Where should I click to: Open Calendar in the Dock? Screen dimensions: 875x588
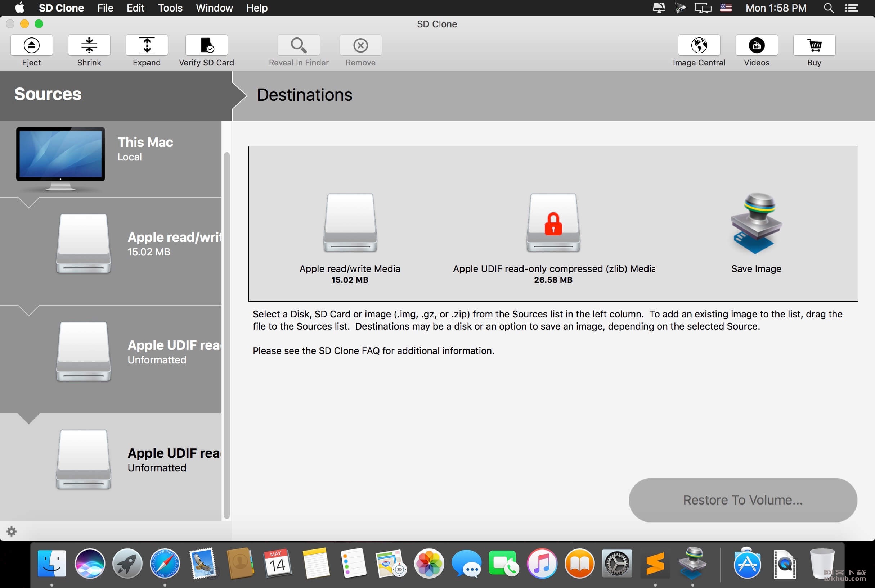[x=277, y=563]
